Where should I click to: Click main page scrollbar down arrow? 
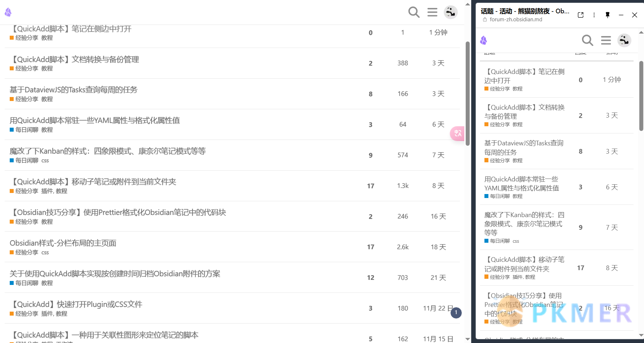coord(468,339)
